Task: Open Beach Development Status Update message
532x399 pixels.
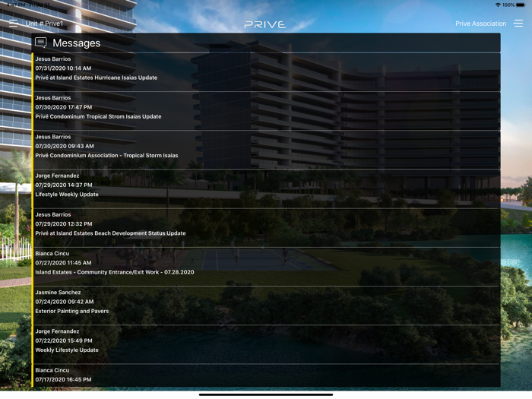Action: [x=266, y=228]
